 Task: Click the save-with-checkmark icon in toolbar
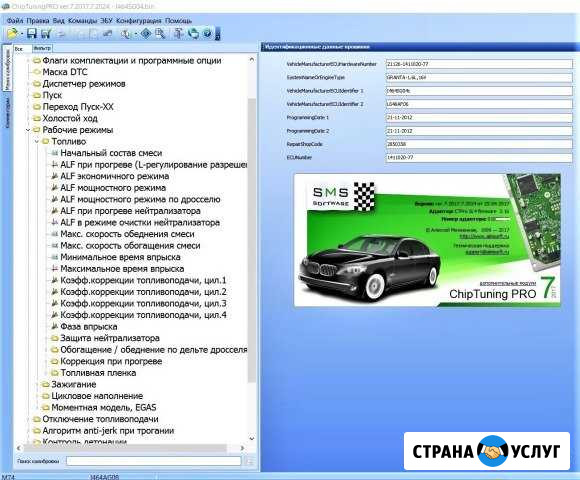coord(46,34)
